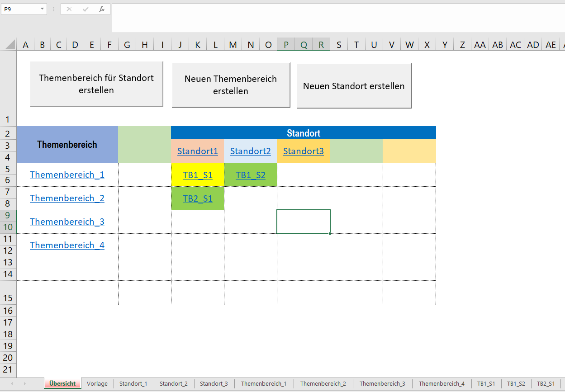Select column header AA

coord(480,44)
